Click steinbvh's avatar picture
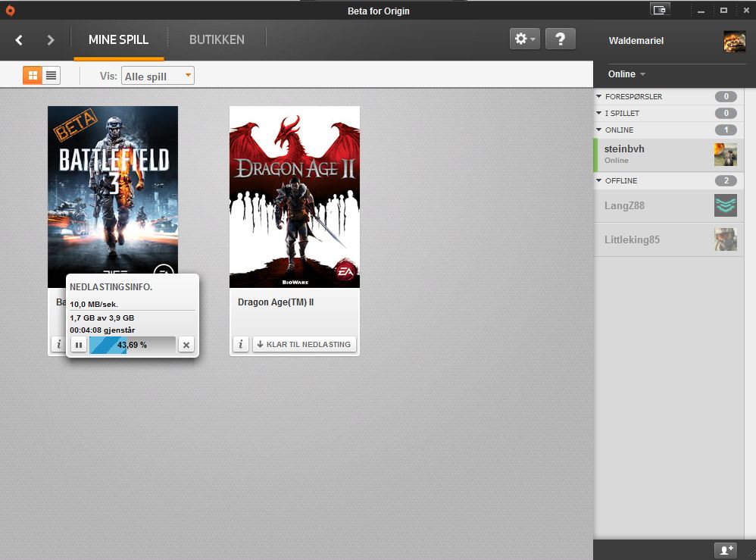Viewport: 756px width, 560px height. coord(726,155)
